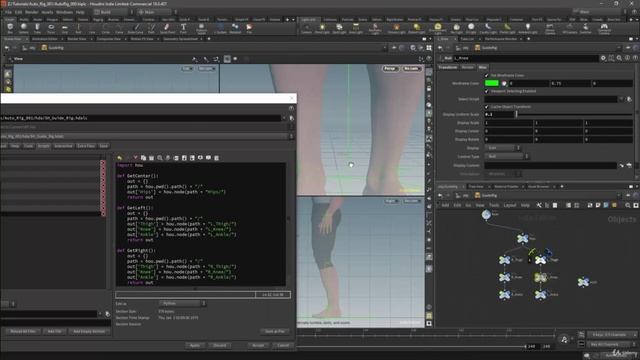Screen dimensions: 640x360
Task: Click copy icon in script editor toolbar
Action: coord(143,158)
